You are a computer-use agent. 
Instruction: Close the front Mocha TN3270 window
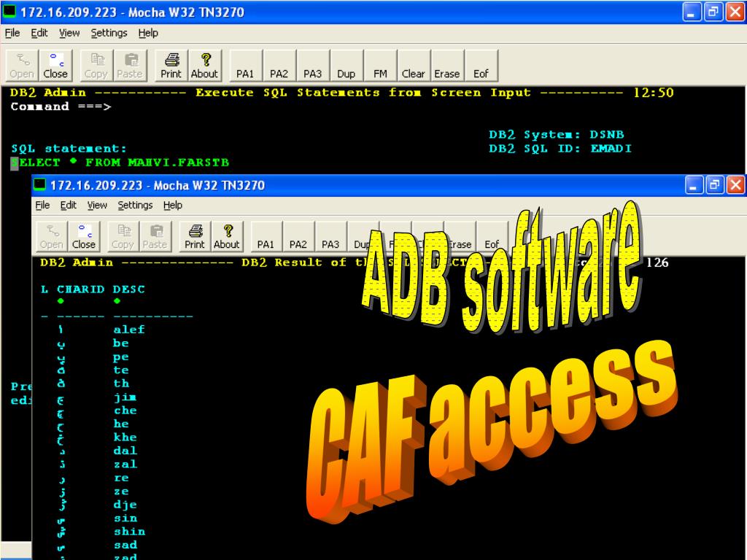click(x=735, y=185)
